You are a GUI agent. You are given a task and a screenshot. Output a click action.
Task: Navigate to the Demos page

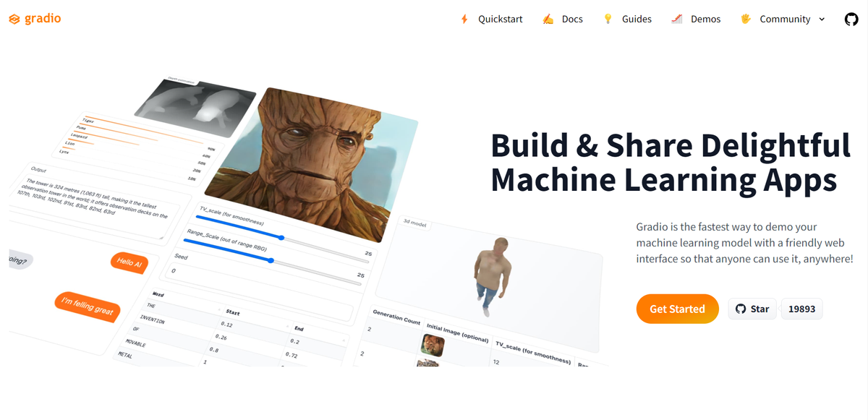(x=705, y=20)
